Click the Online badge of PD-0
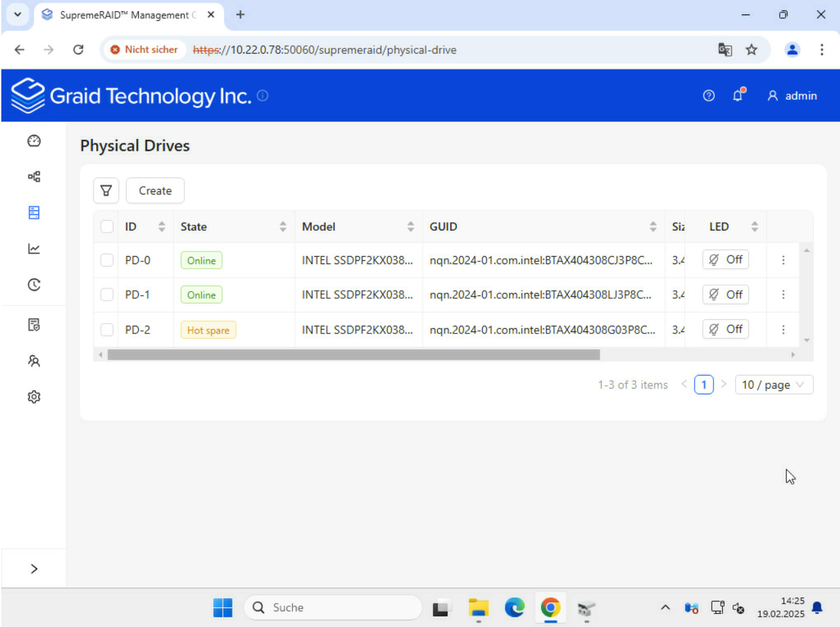The height and width of the screenshot is (627, 840). tap(201, 260)
